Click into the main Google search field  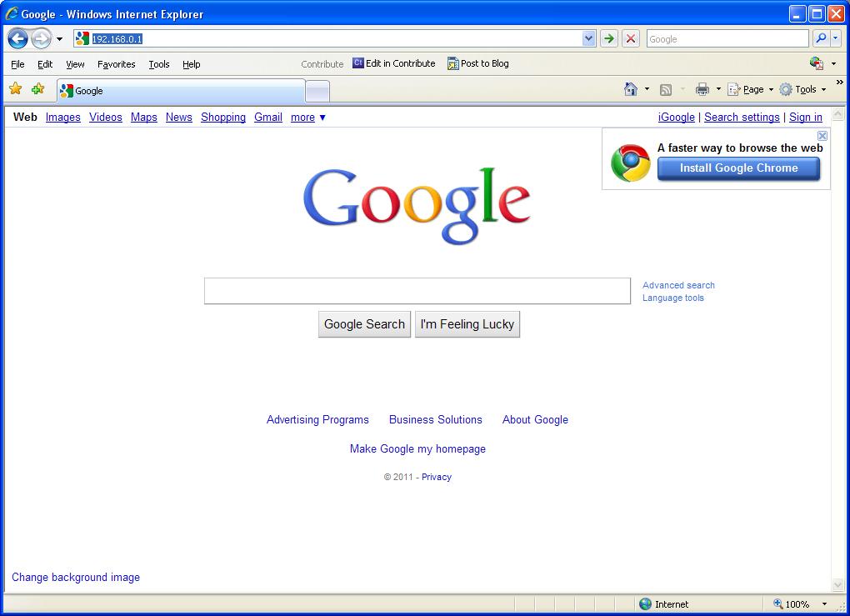pos(417,291)
